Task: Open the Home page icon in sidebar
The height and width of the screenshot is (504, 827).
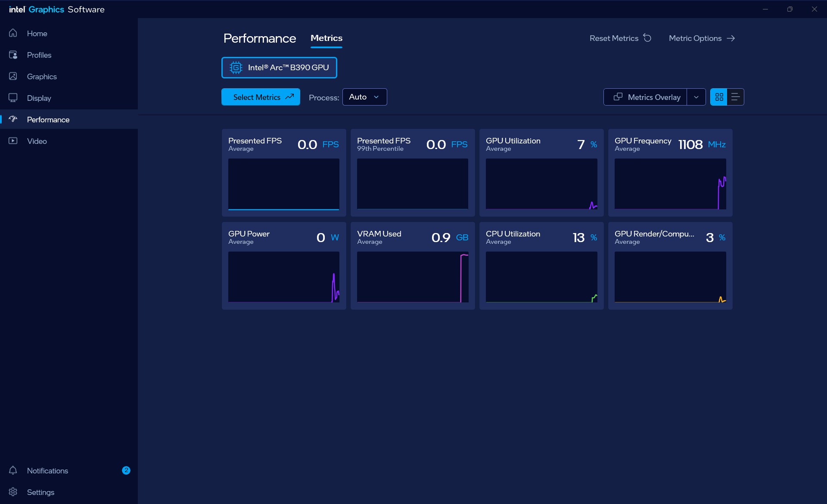Action: (x=13, y=33)
